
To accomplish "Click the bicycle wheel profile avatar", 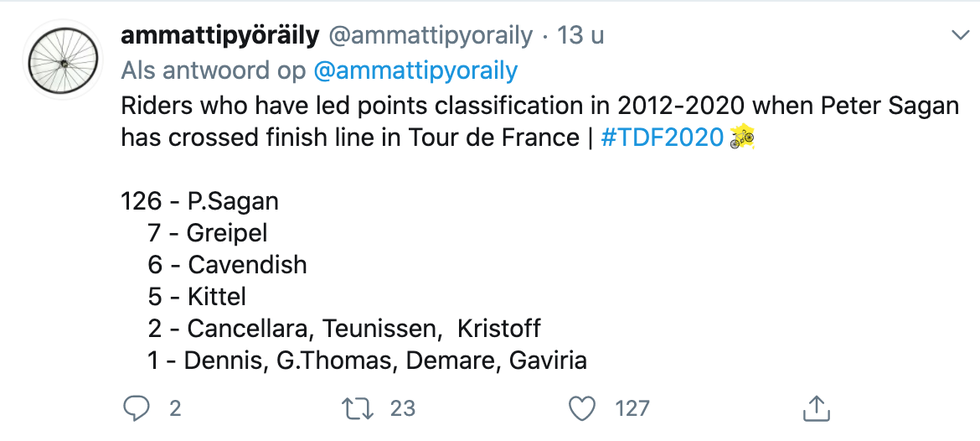I will (64, 61).
